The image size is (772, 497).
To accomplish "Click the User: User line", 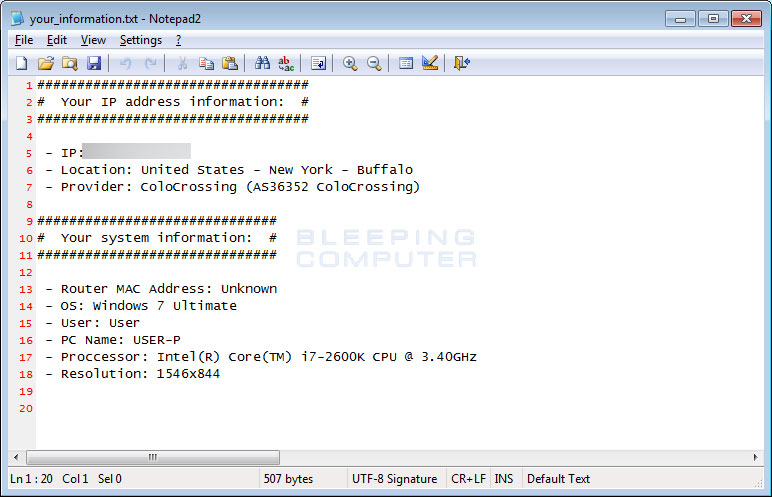I will click(93, 323).
